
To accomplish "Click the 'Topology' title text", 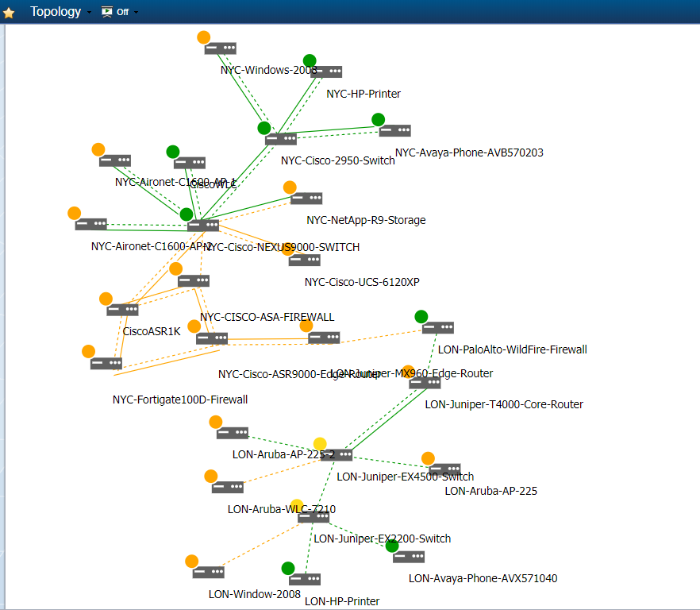I will click(x=56, y=12).
